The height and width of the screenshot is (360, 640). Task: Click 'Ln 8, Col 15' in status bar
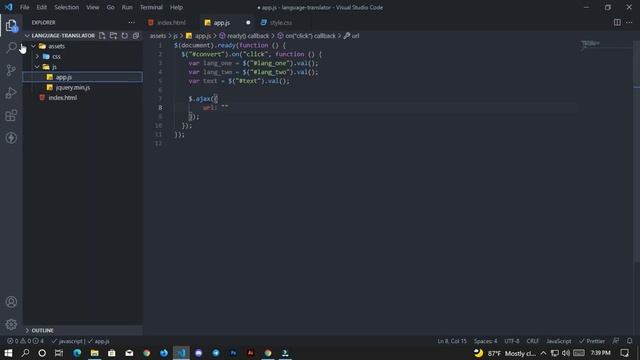[452, 341]
